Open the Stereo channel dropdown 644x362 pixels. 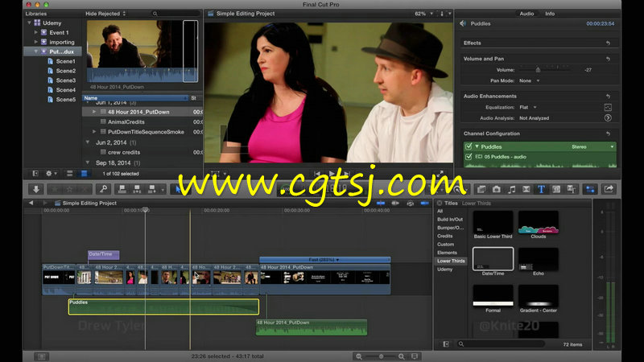click(x=592, y=146)
